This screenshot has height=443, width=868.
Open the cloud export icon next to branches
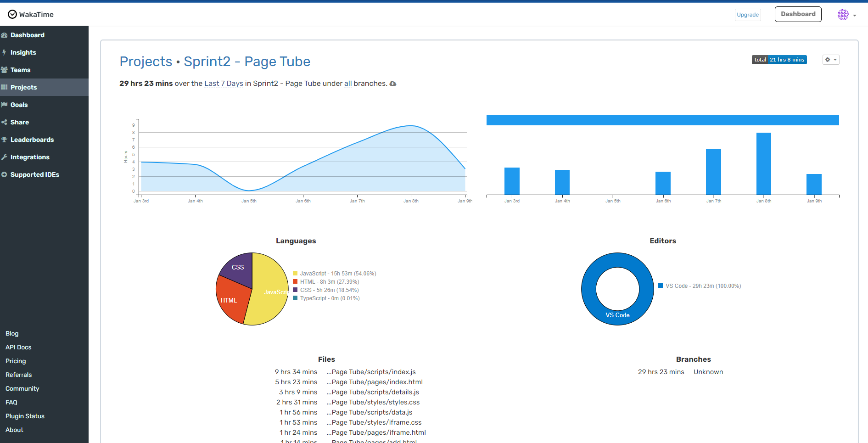point(393,84)
